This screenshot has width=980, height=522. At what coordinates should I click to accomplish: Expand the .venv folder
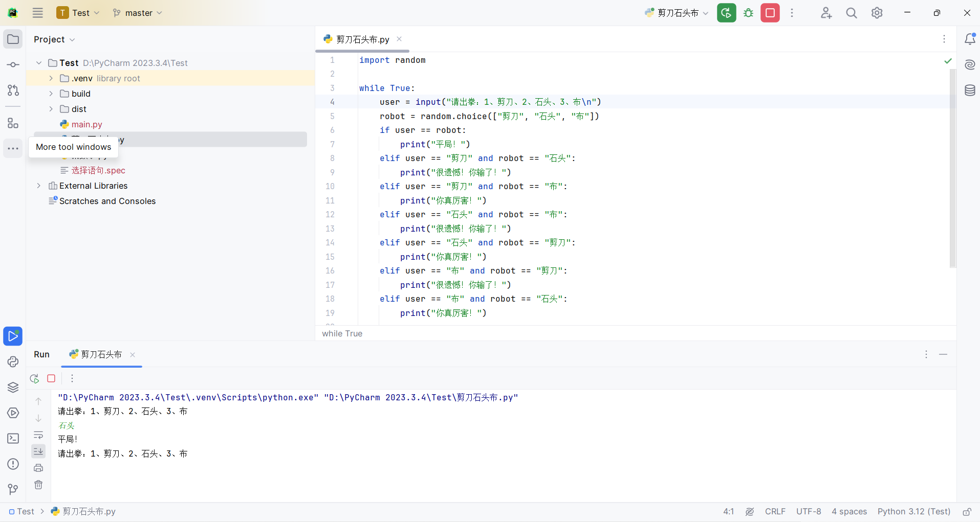pyautogui.click(x=51, y=78)
